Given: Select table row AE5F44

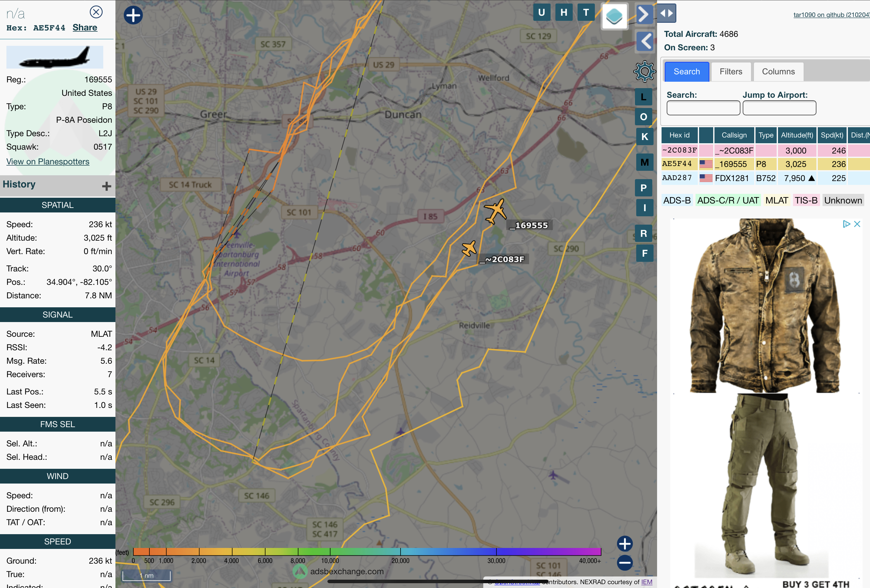Looking at the screenshot, I should [x=765, y=164].
